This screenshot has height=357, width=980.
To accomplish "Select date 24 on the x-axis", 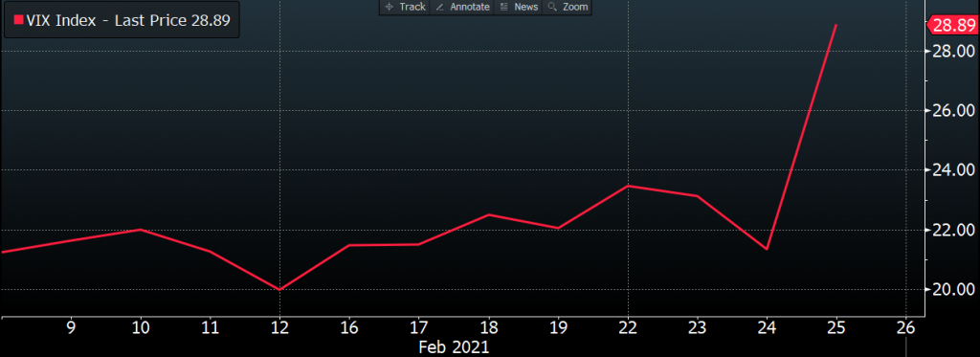I will tap(767, 327).
